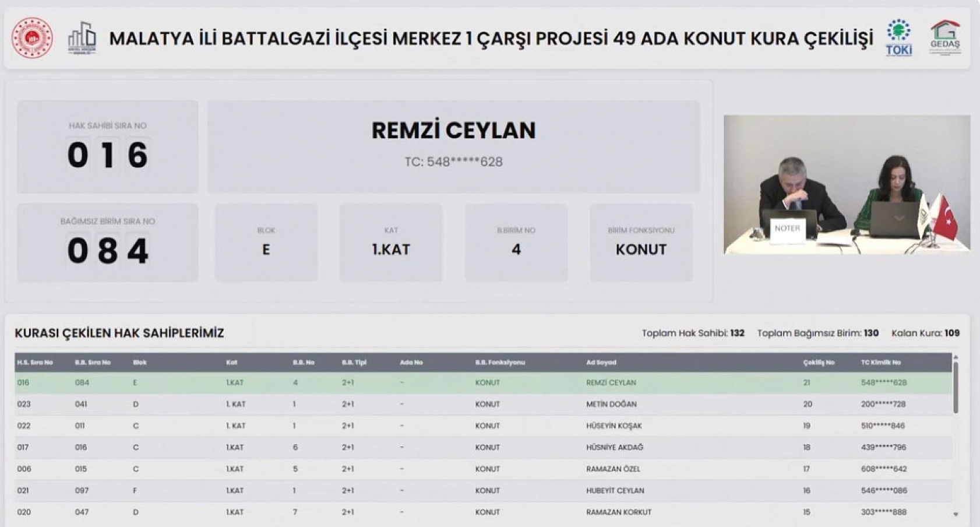The height and width of the screenshot is (527, 980).
Task: Sort by the Blok column header
Action: [139, 361]
